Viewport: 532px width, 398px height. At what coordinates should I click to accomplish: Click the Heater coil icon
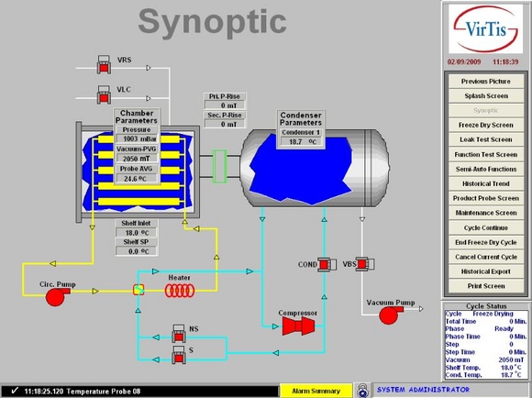(180, 291)
